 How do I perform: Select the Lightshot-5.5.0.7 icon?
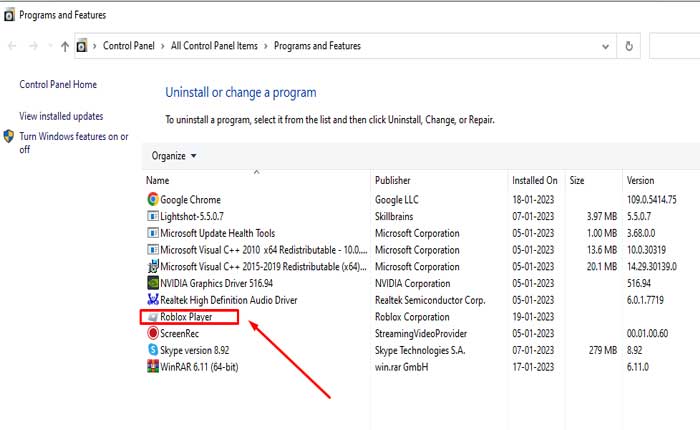click(x=153, y=216)
